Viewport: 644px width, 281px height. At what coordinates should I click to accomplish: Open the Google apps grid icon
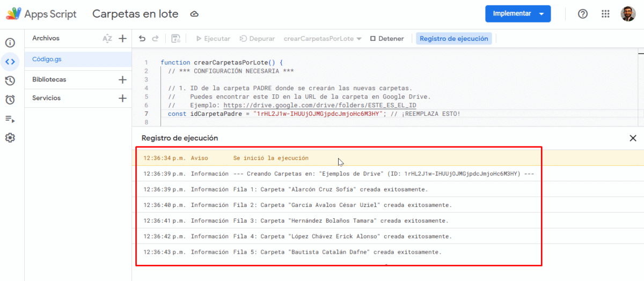[x=605, y=14]
